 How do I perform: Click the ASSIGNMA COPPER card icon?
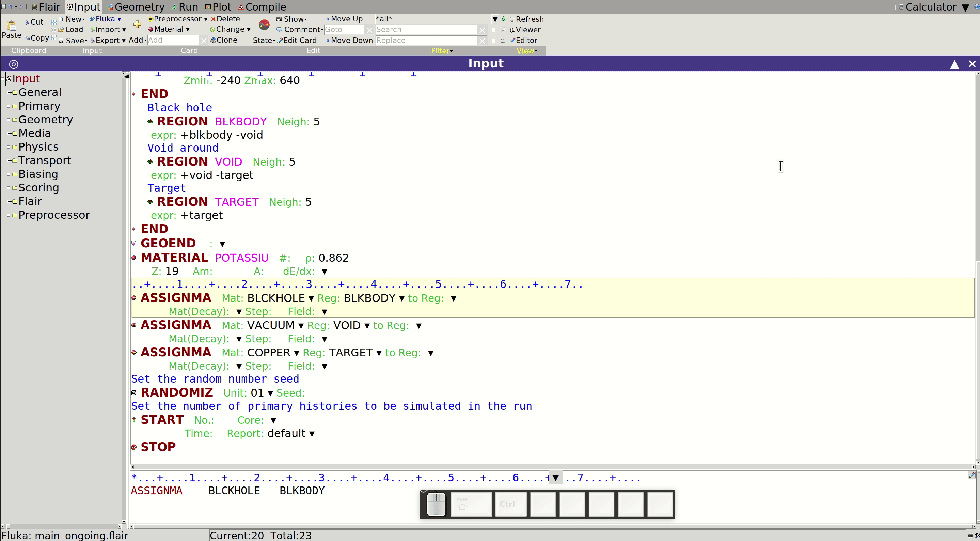[x=134, y=353]
